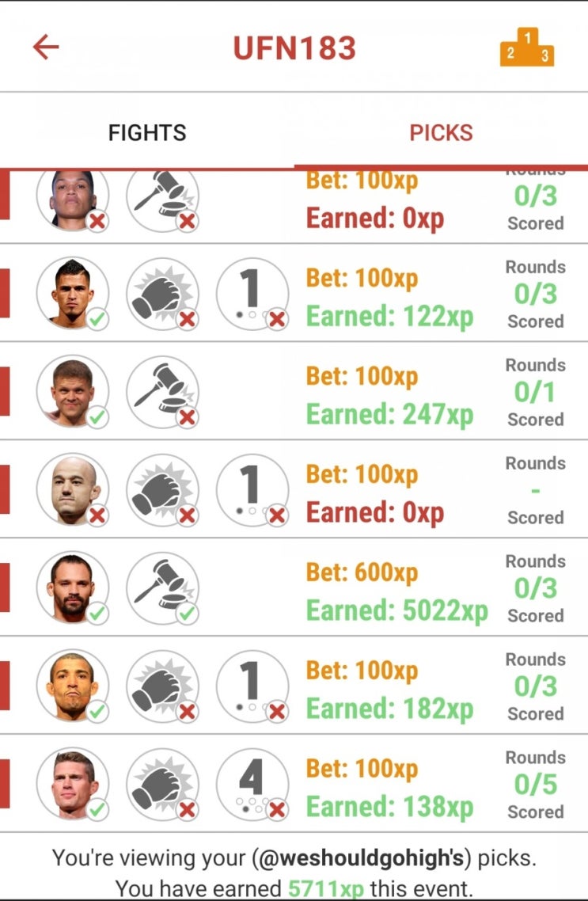588x901 pixels.
Task: Select the PICKS tab
Action: coord(441,133)
